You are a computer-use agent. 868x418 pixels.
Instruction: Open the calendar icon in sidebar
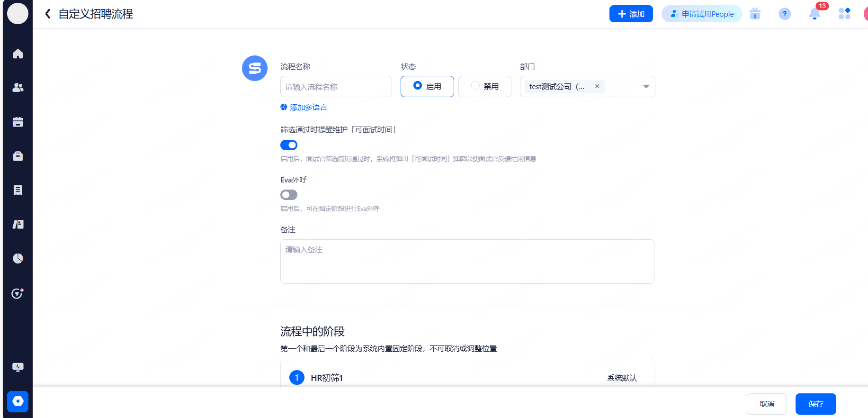[18, 122]
